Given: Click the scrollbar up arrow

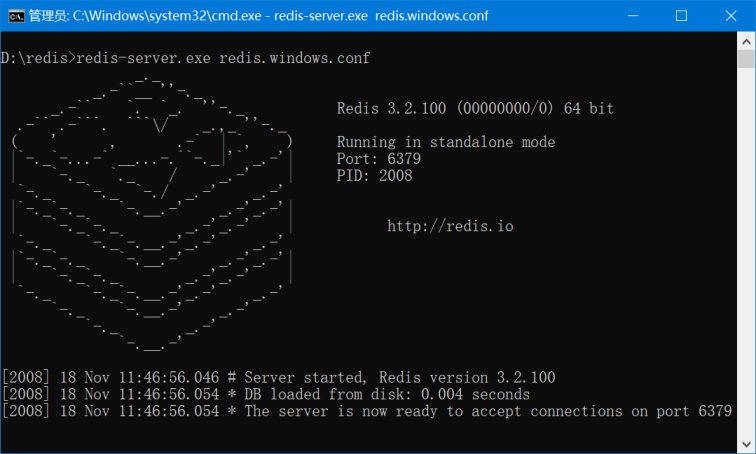Looking at the screenshot, I should point(746,42).
